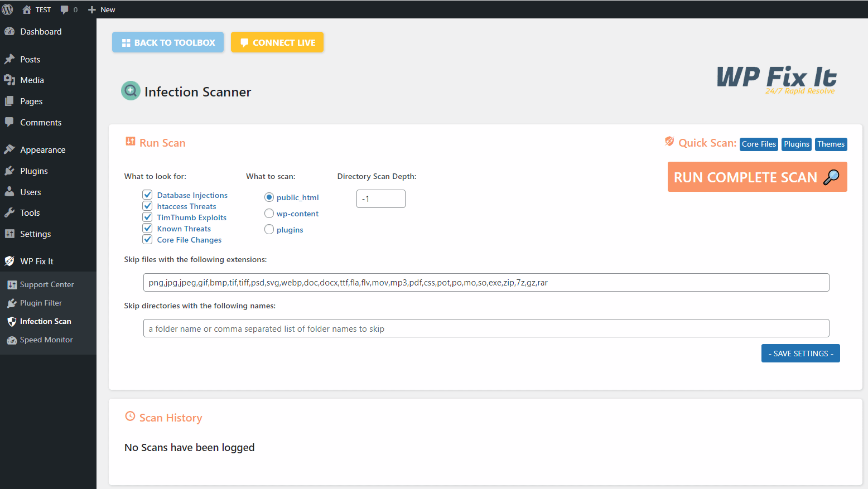Click the Known Threats label text
The width and height of the screenshot is (868, 489).
pyautogui.click(x=184, y=229)
